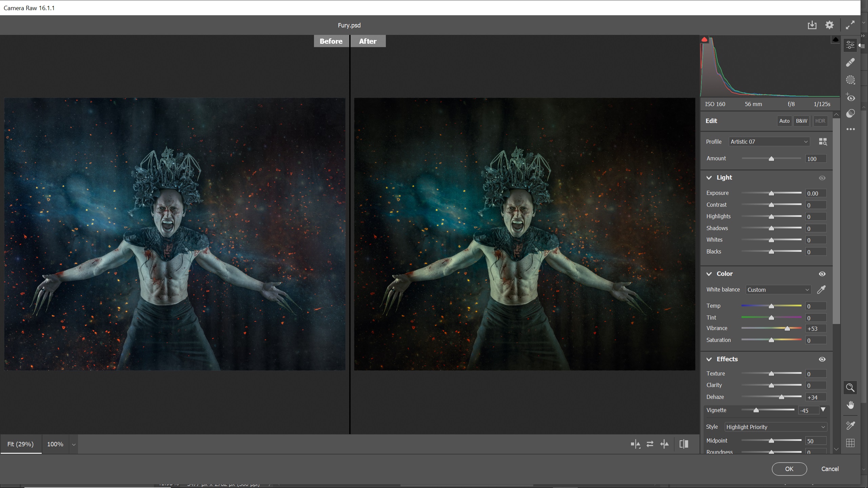Open the White balance Custom dropdown
868x488 pixels.
778,290
